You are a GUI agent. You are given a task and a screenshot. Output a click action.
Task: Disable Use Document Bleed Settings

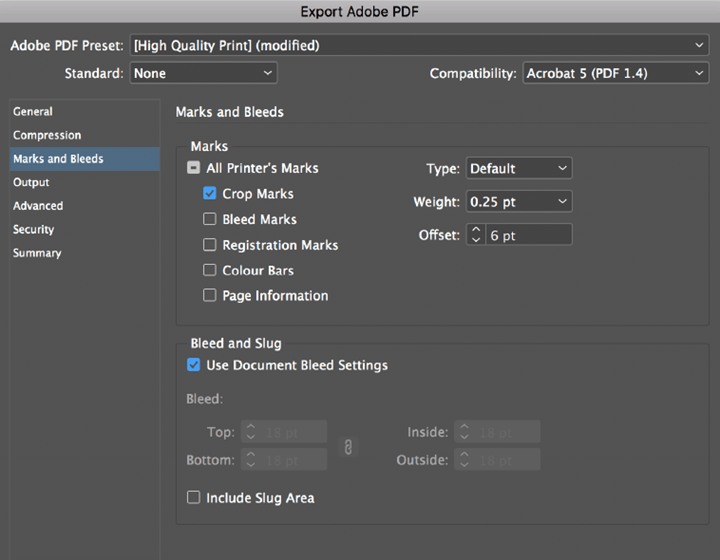click(x=193, y=366)
